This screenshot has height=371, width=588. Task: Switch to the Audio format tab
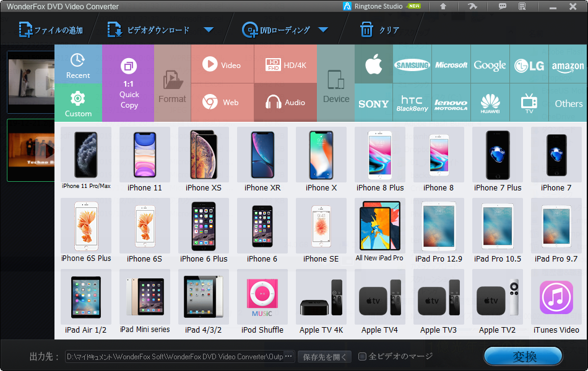coord(285,103)
